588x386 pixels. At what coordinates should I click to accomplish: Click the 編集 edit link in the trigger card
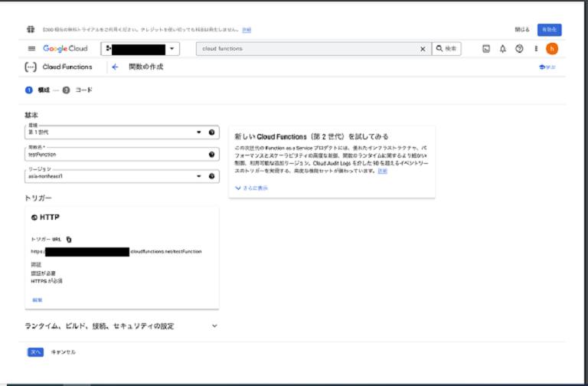coord(37,299)
